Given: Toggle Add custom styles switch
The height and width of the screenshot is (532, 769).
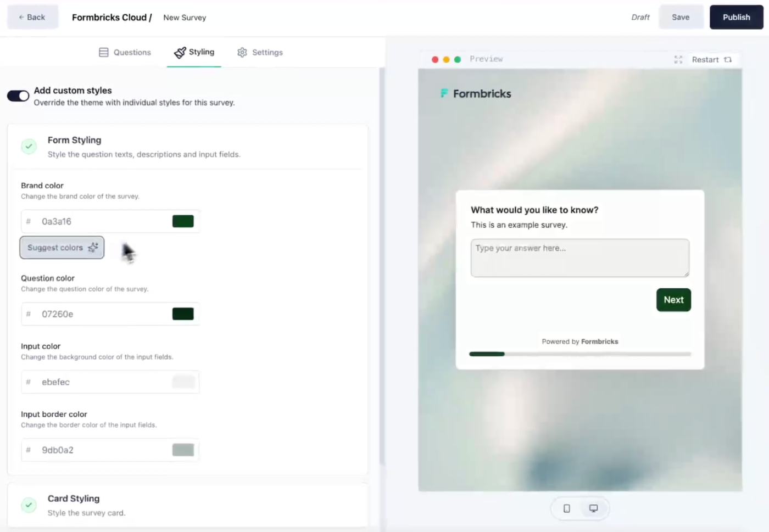Looking at the screenshot, I should click(x=18, y=96).
